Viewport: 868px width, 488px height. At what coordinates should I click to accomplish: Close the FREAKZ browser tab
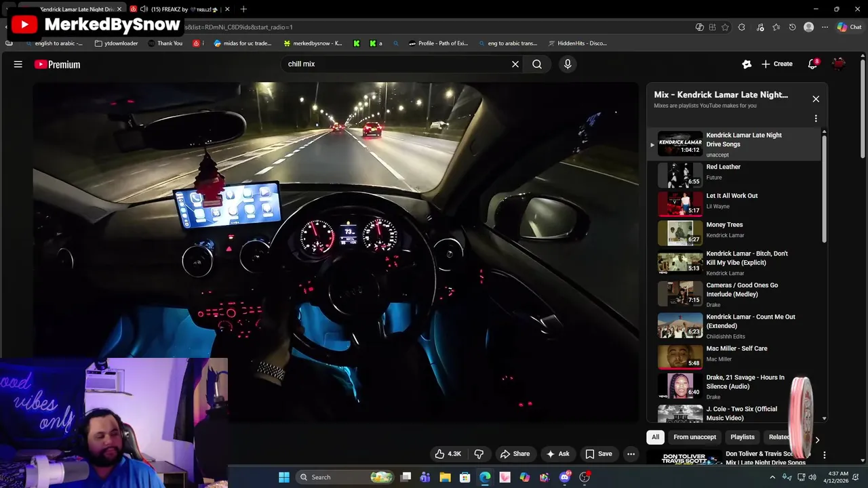pyautogui.click(x=227, y=9)
